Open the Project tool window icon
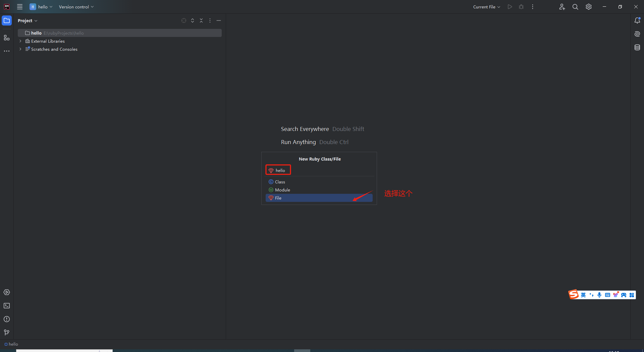This screenshot has width=644, height=352. (x=7, y=20)
